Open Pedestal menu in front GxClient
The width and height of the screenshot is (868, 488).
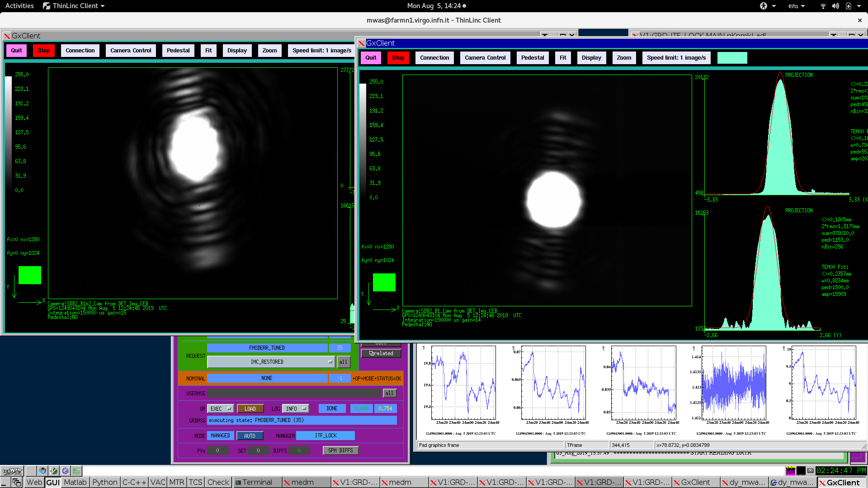coord(533,58)
